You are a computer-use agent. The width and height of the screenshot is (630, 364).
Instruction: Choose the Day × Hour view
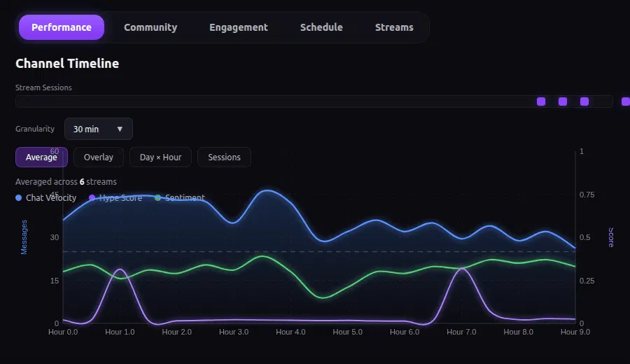[x=160, y=157]
